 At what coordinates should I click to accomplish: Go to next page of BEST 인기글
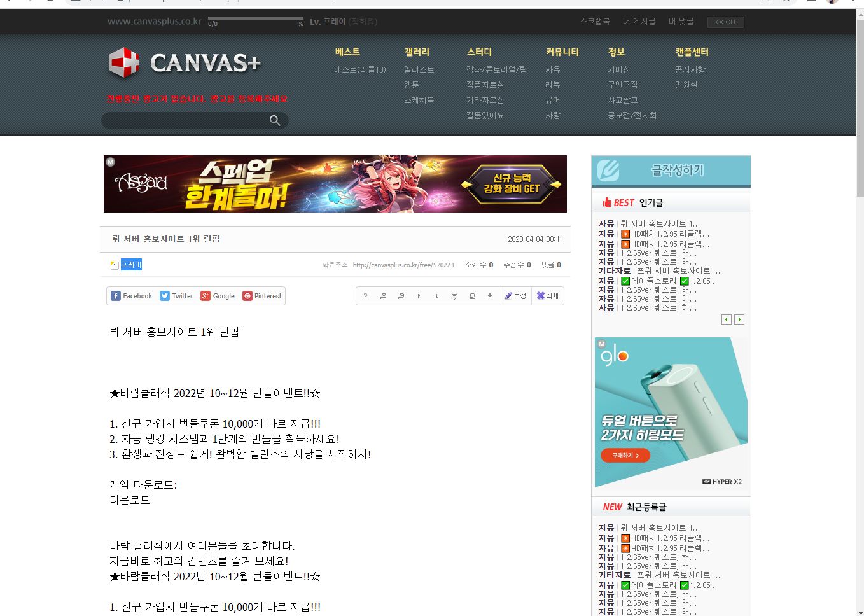click(739, 319)
